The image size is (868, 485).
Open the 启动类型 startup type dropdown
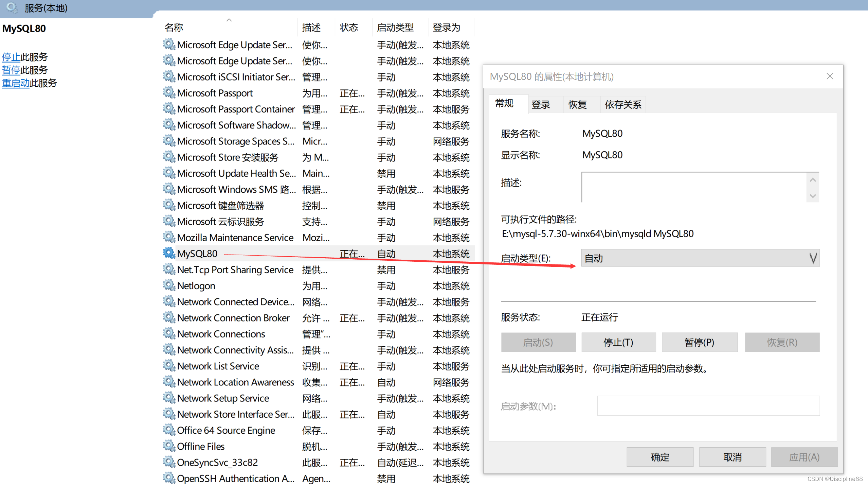point(700,258)
